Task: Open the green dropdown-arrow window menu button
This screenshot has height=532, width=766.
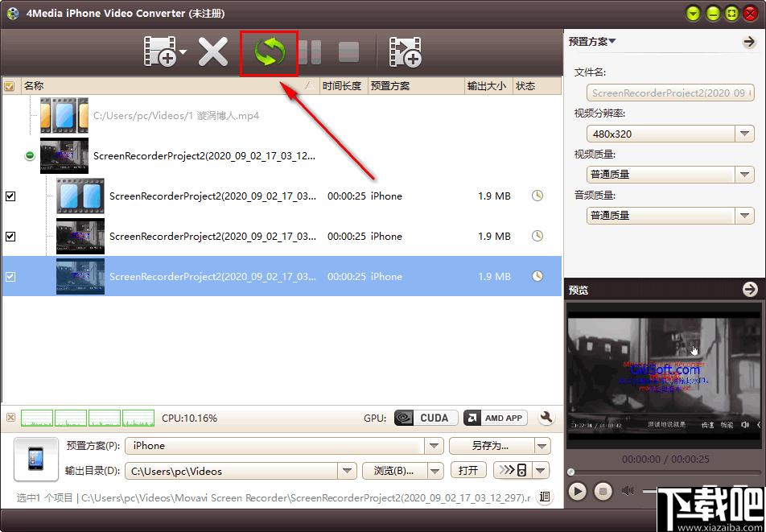Action: 694,13
